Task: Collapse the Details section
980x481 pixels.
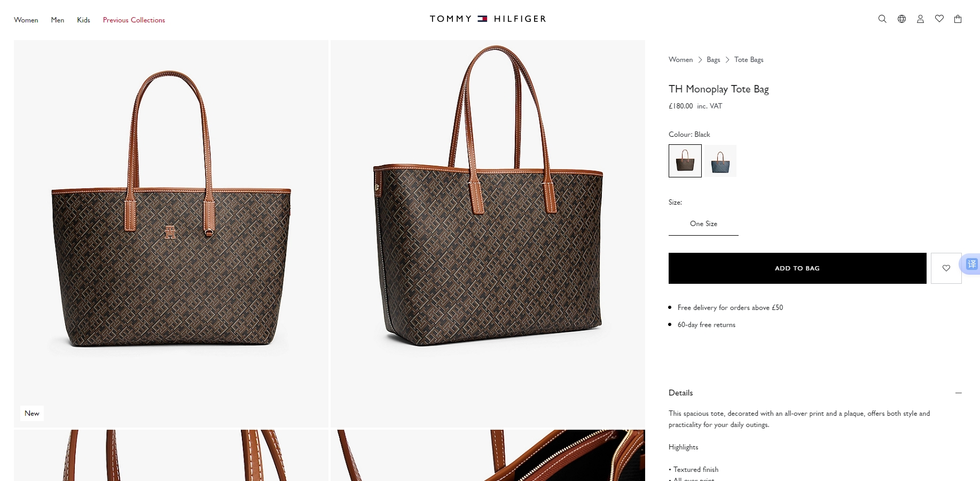Action: pyautogui.click(x=959, y=393)
